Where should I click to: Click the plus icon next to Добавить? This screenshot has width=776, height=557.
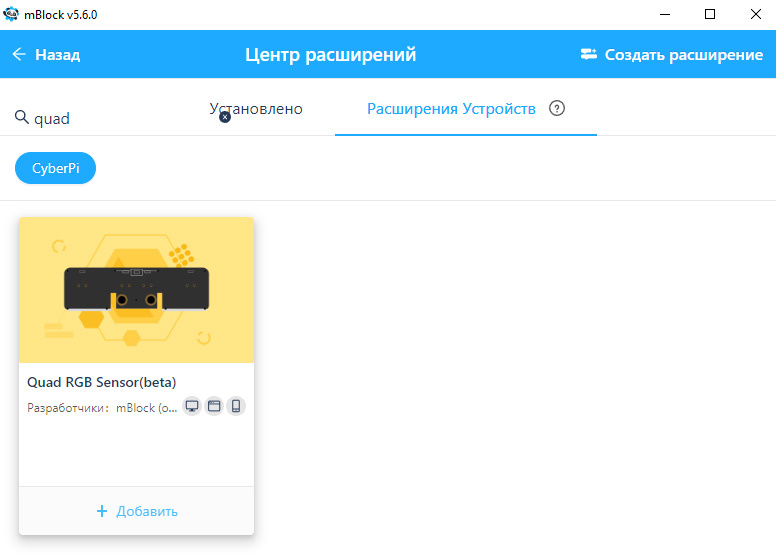coord(102,511)
